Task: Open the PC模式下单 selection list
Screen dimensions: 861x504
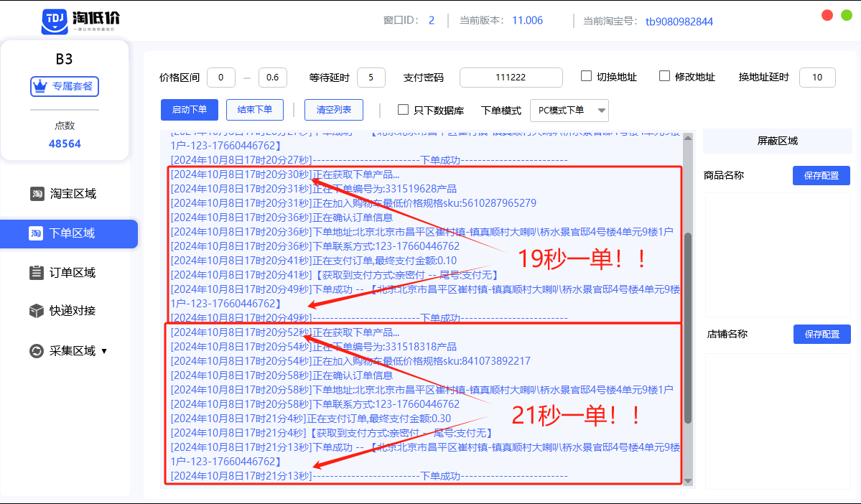Action: (x=568, y=111)
